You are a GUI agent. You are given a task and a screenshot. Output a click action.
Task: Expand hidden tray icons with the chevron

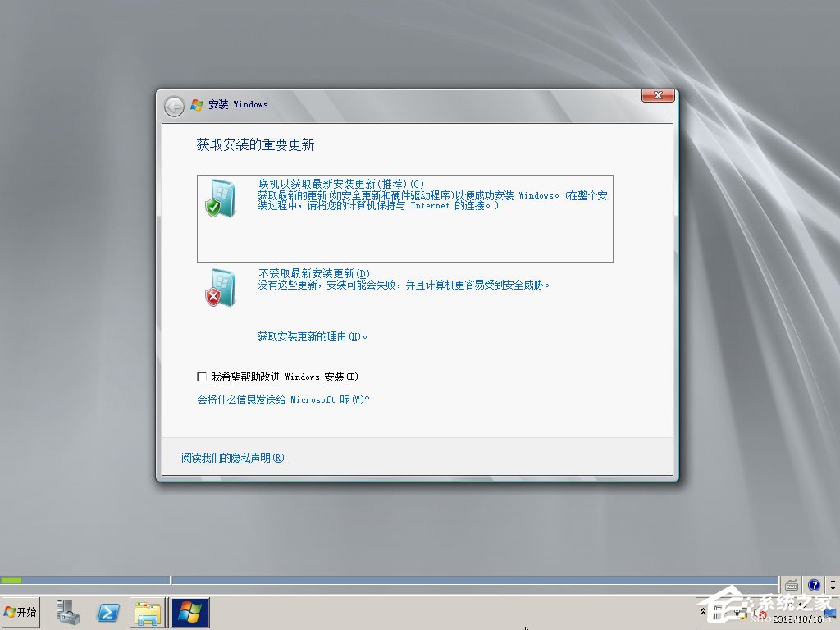tap(704, 611)
